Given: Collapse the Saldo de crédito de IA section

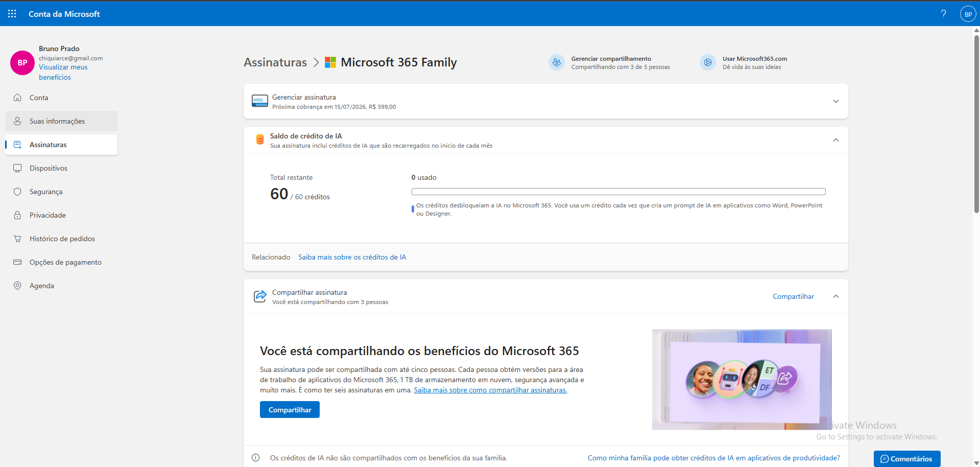Looking at the screenshot, I should (x=836, y=140).
